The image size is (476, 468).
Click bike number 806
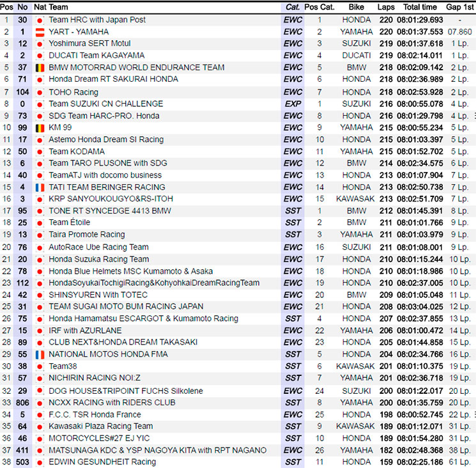22,403
